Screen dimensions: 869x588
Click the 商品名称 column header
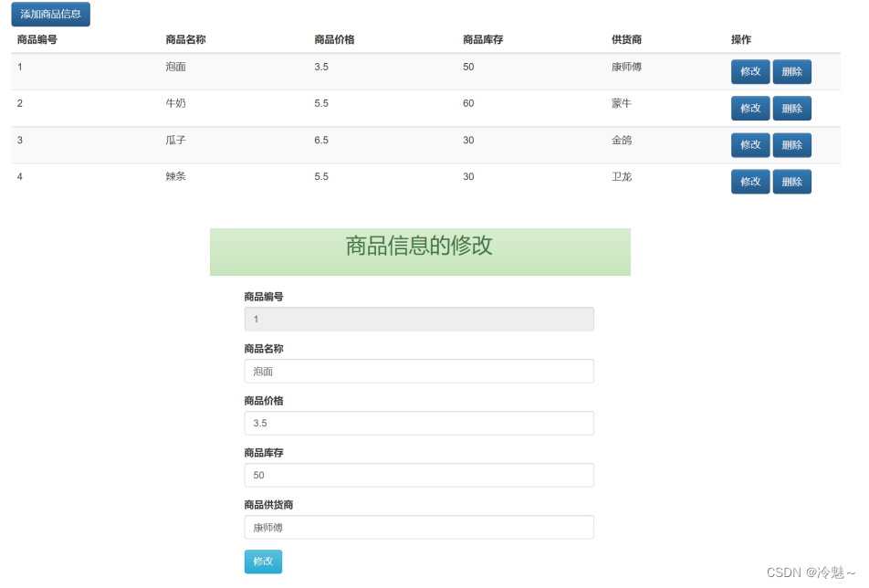(185, 39)
